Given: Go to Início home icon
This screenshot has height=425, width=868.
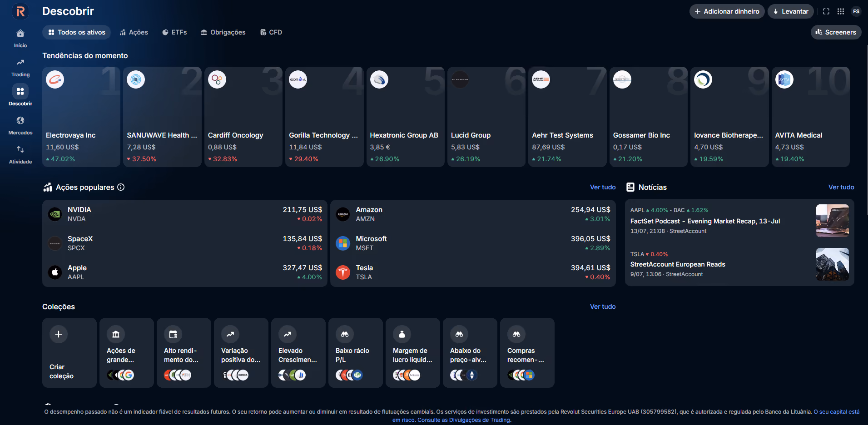Looking at the screenshot, I should coord(20,34).
